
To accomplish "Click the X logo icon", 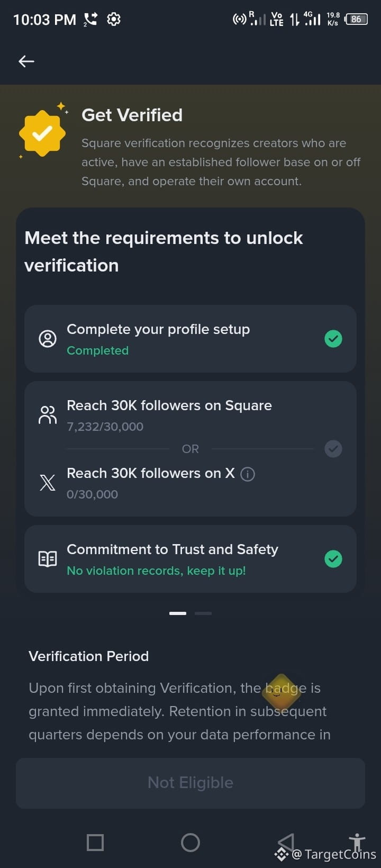I will pyautogui.click(x=48, y=482).
